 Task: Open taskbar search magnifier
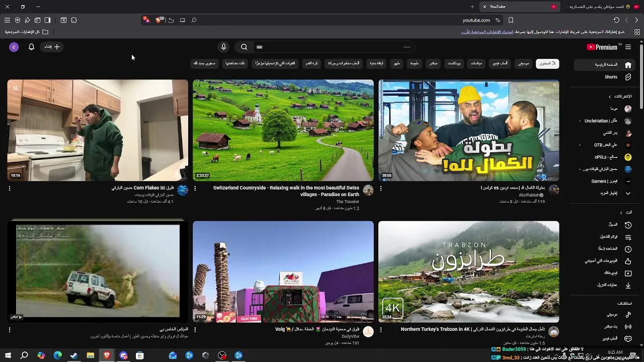coord(24,355)
